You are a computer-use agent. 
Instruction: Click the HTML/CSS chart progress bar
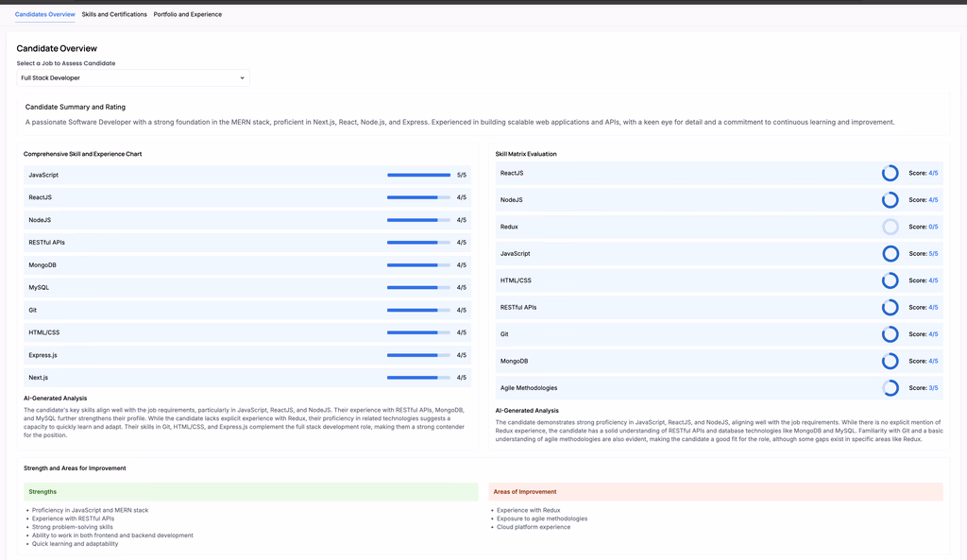(418, 332)
